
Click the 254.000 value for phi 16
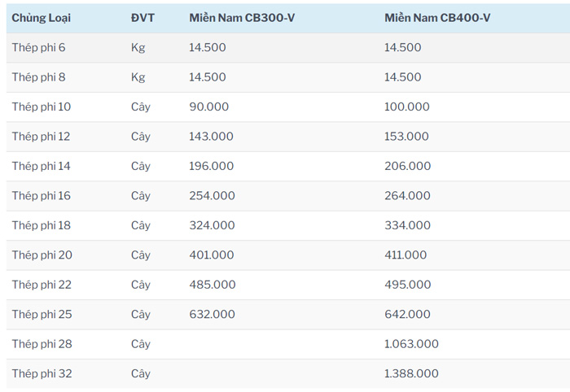pos(212,196)
